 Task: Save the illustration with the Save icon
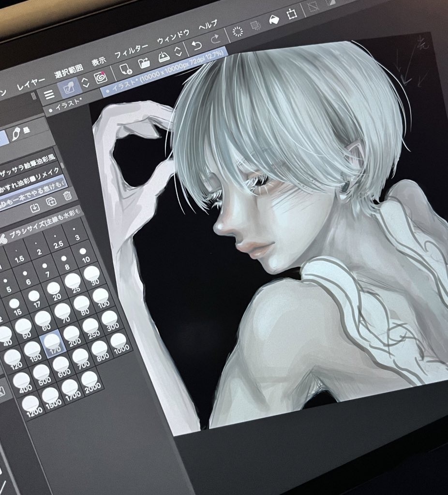click(164, 57)
